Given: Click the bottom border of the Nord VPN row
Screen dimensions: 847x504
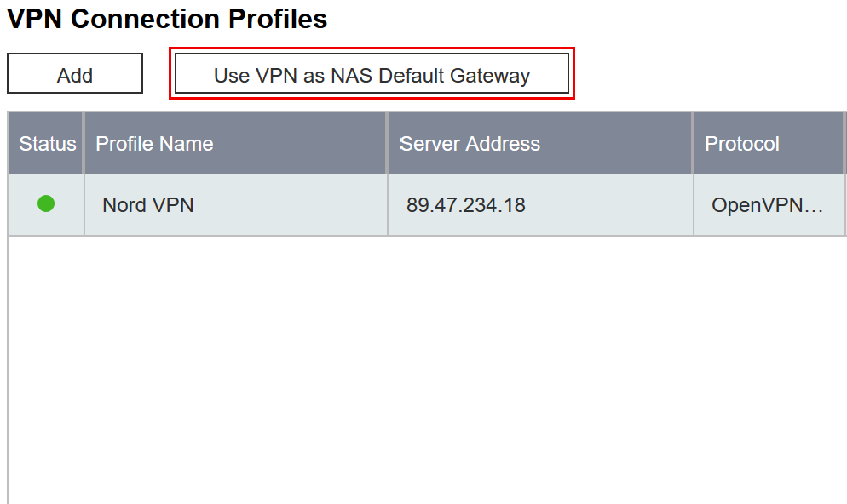Looking at the screenshot, I should click(x=426, y=236).
